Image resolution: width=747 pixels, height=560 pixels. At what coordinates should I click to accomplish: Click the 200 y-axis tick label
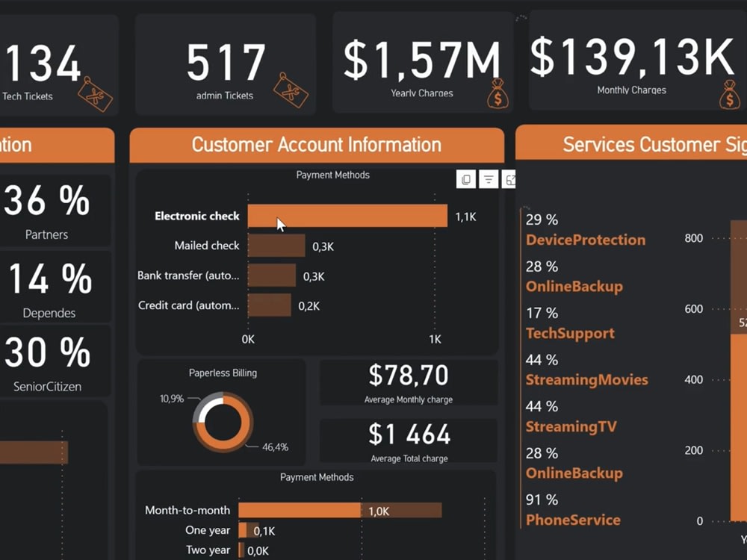[694, 450]
